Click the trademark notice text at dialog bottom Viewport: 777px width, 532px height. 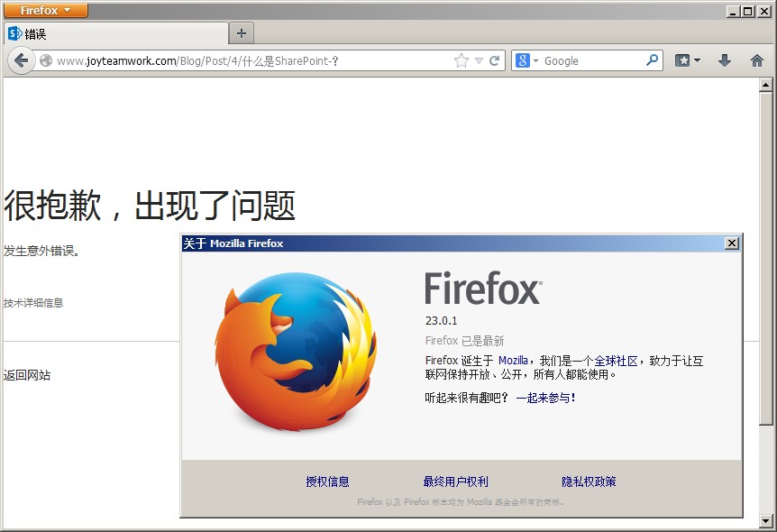click(x=461, y=502)
